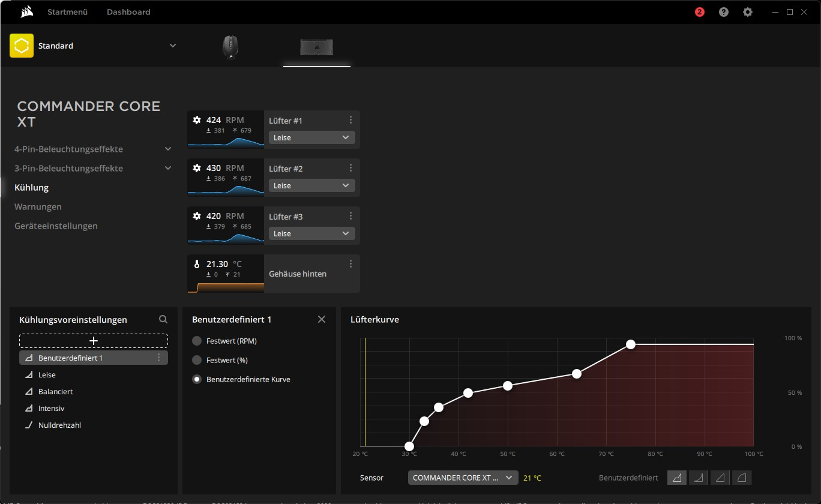821x504 pixels.
Task: Open the three-dot menu of Lüfter #3
Action: click(x=351, y=216)
